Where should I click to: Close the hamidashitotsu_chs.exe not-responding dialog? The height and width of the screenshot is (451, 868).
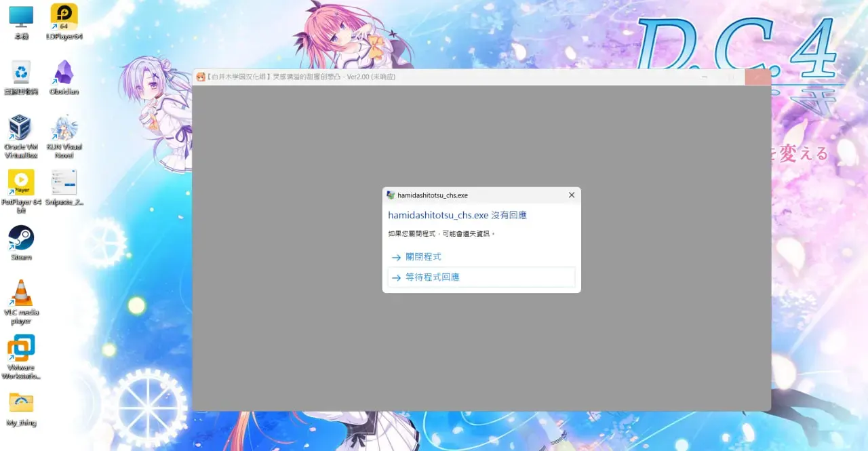point(571,195)
